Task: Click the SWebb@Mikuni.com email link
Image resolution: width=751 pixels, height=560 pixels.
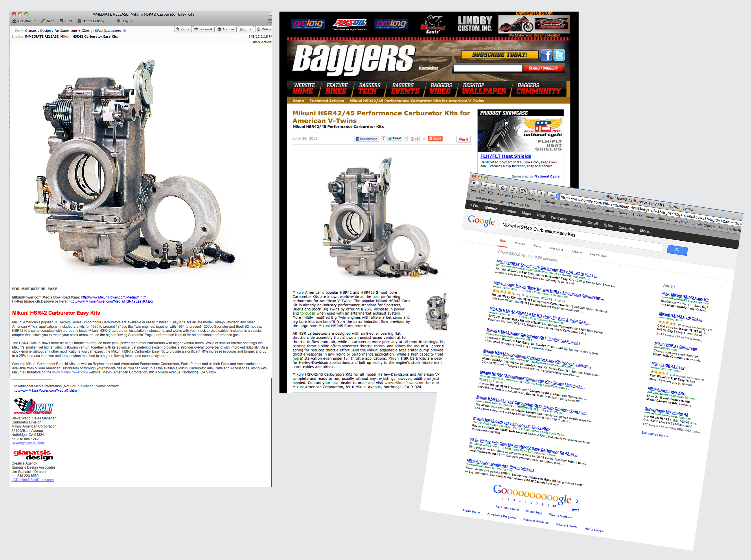Action: pyautogui.click(x=27, y=443)
